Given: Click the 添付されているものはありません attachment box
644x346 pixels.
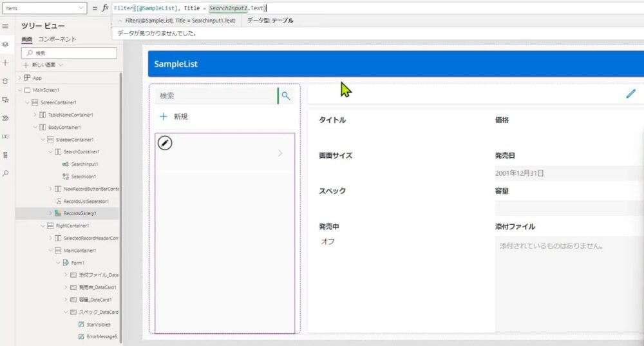Looking at the screenshot, I should pyautogui.click(x=569, y=284).
